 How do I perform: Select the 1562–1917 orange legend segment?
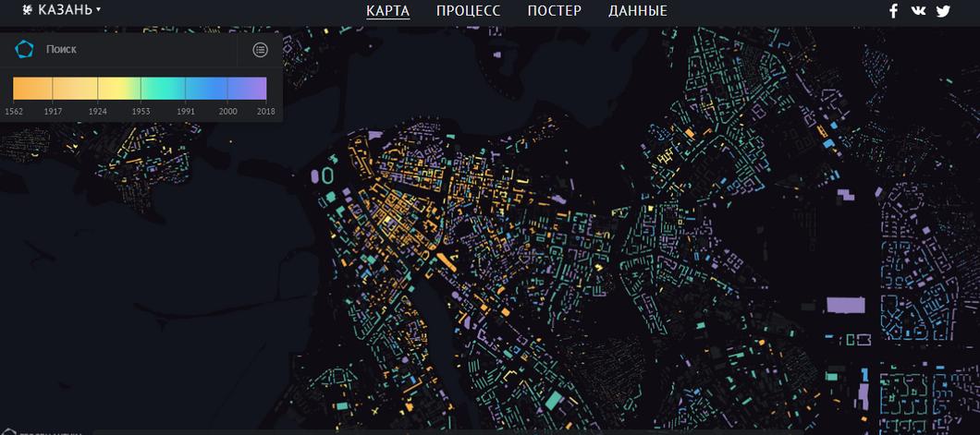(x=32, y=88)
